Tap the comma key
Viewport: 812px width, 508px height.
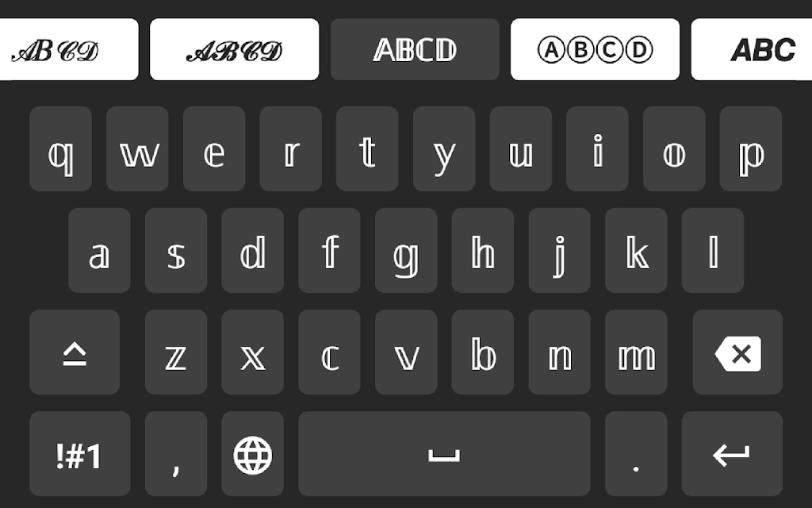point(176,453)
